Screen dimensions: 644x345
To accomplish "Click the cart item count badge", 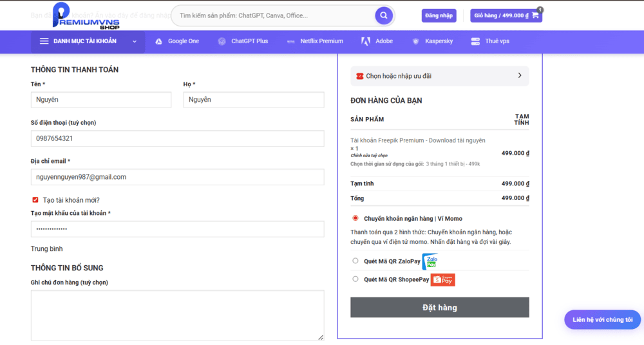I will coord(540,10).
